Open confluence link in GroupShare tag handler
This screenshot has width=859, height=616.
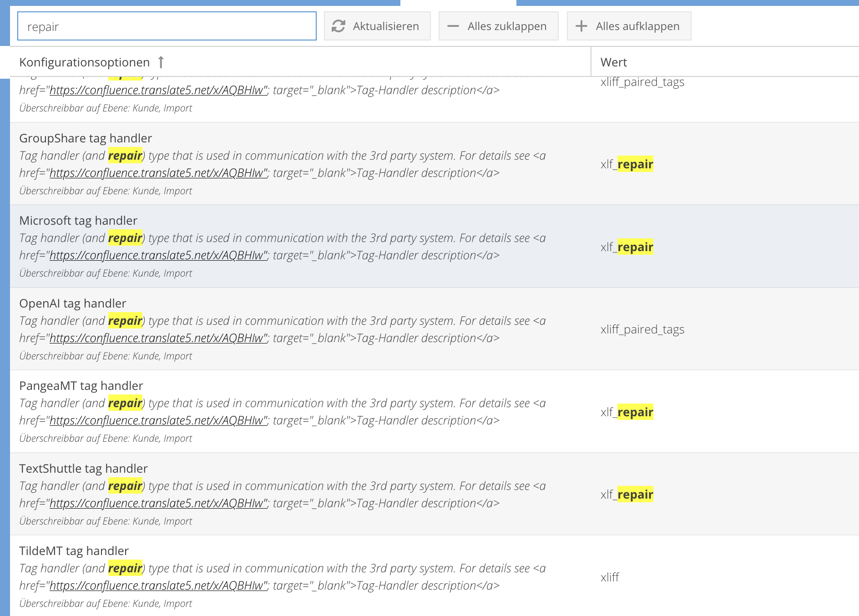point(158,173)
